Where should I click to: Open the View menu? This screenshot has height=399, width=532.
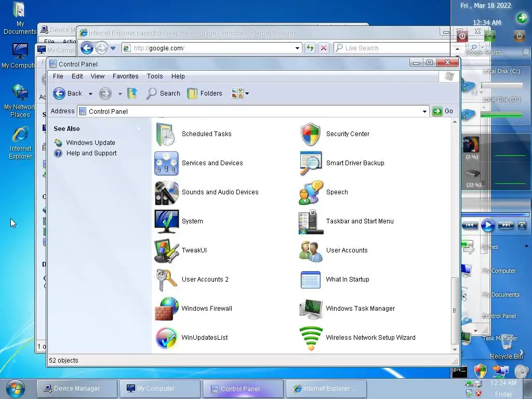[97, 76]
